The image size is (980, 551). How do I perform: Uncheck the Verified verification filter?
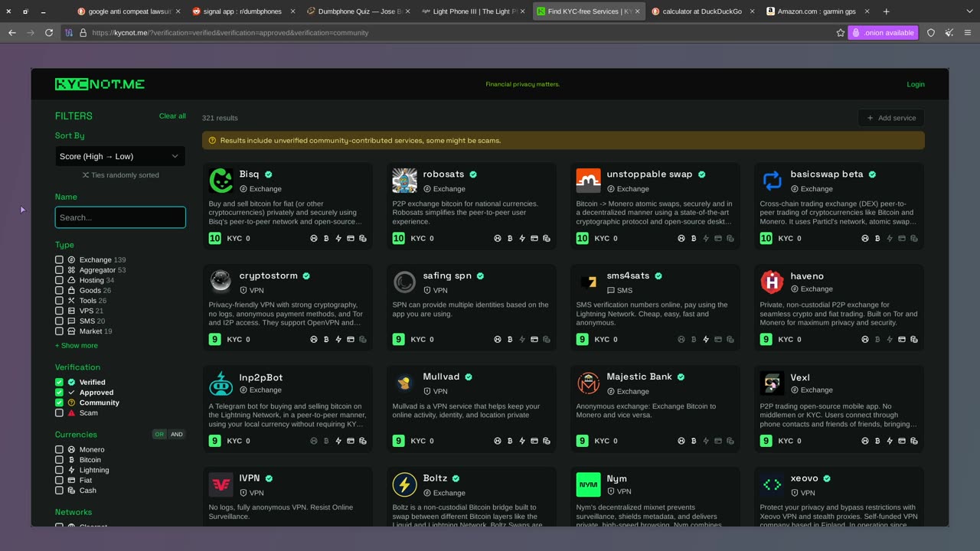point(59,382)
